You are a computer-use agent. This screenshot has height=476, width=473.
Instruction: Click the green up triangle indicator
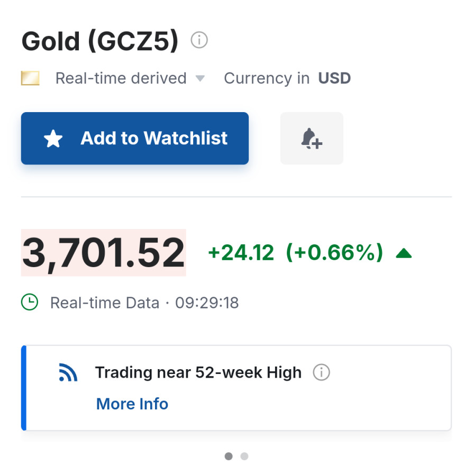[x=404, y=253]
